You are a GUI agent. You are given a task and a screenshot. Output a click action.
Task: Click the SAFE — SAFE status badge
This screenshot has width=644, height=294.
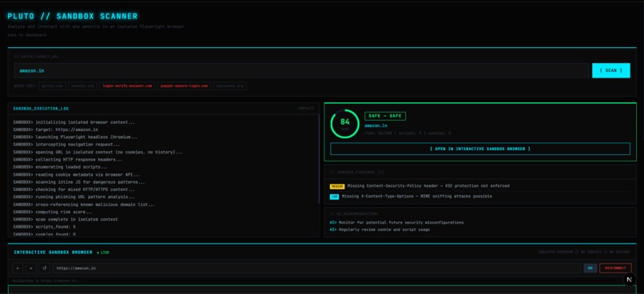pos(385,116)
